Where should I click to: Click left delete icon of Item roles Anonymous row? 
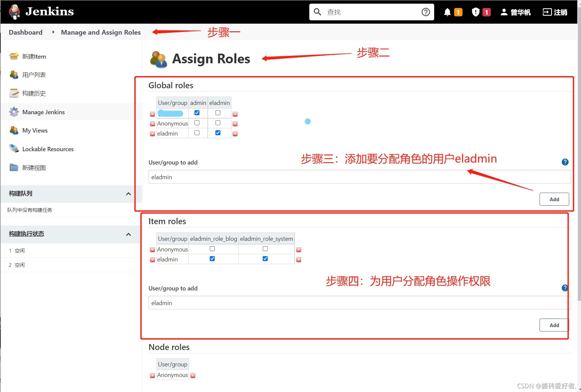(152, 250)
